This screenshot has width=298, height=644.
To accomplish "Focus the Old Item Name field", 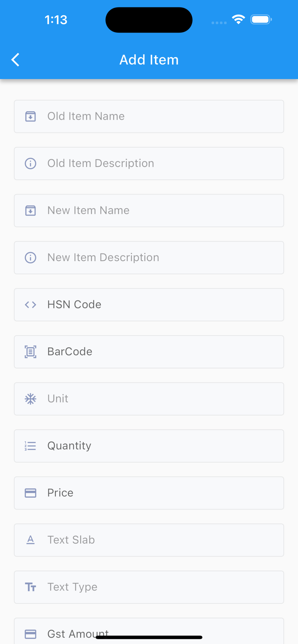I will pos(149,116).
